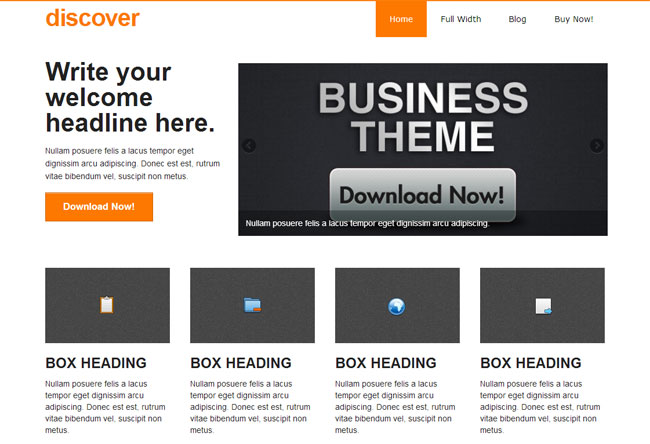Click the clipboard icon box
The width and height of the screenshot is (650, 444).
[107, 305]
